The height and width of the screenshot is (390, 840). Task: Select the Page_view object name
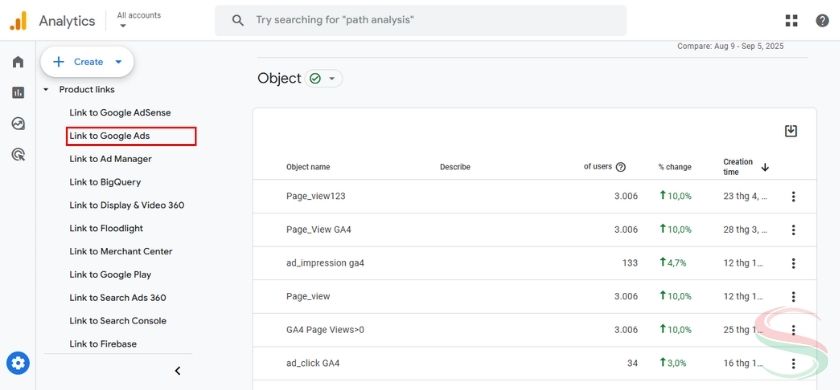point(308,296)
